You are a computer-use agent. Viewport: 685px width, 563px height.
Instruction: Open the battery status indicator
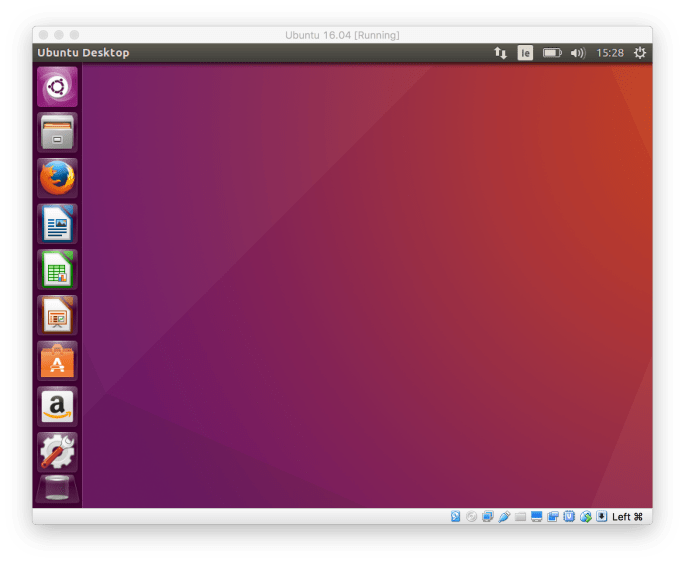pyautogui.click(x=552, y=53)
